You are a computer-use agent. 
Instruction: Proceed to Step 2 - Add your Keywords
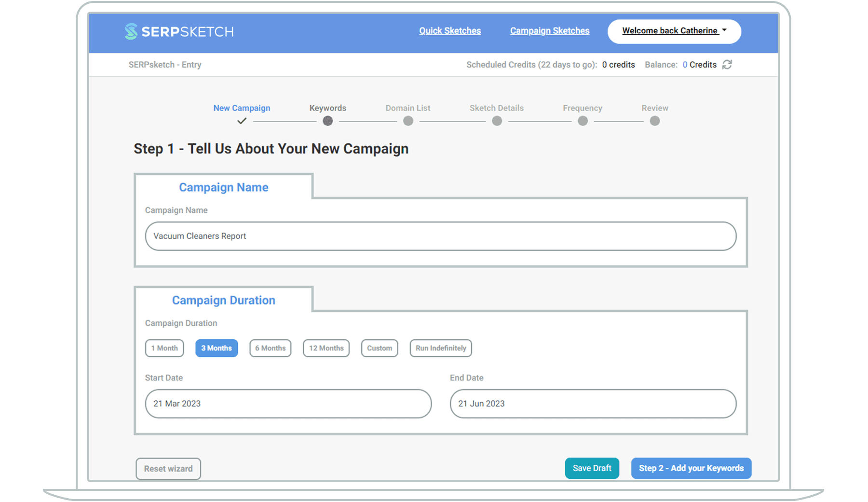coord(692,468)
